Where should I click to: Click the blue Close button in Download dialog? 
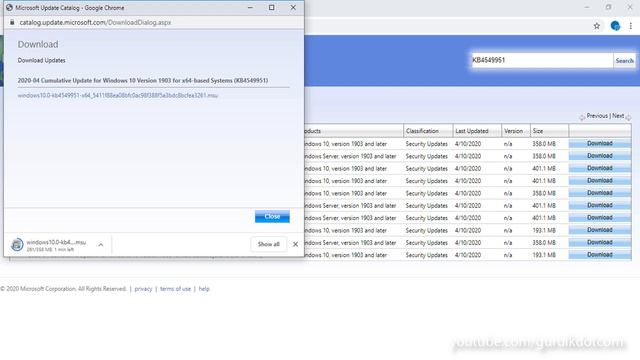tap(272, 216)
